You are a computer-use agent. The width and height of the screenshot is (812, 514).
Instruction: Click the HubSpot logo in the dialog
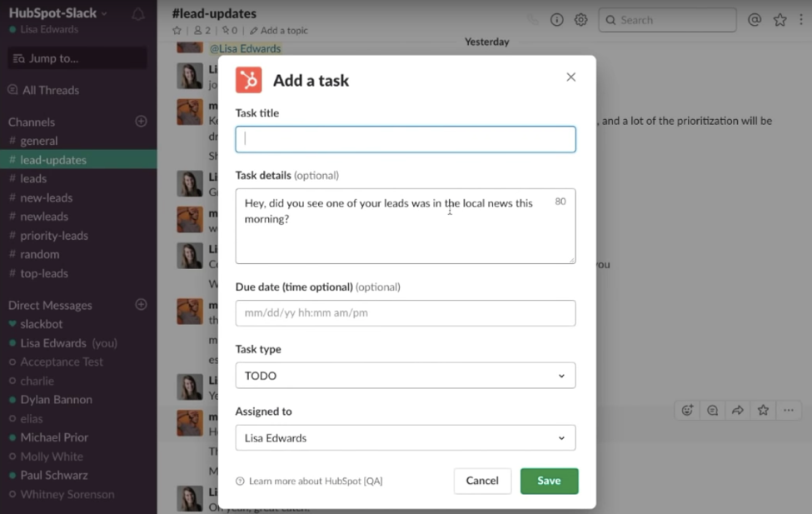coord(248,80)
